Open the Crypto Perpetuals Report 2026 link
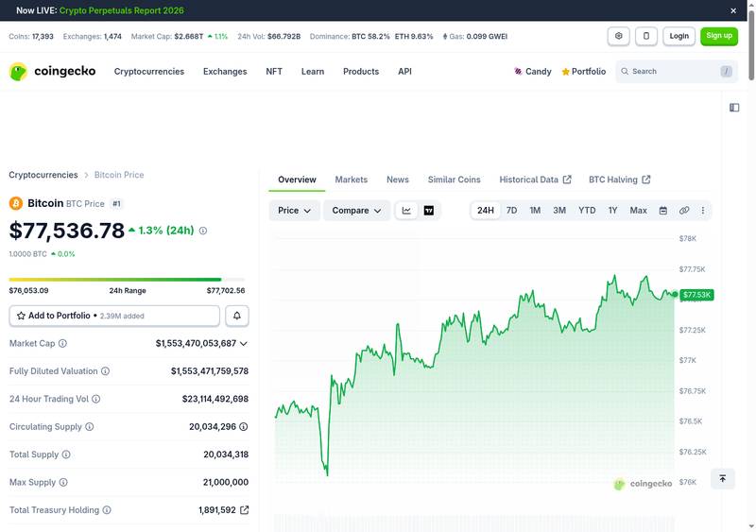 coord(122,10)
